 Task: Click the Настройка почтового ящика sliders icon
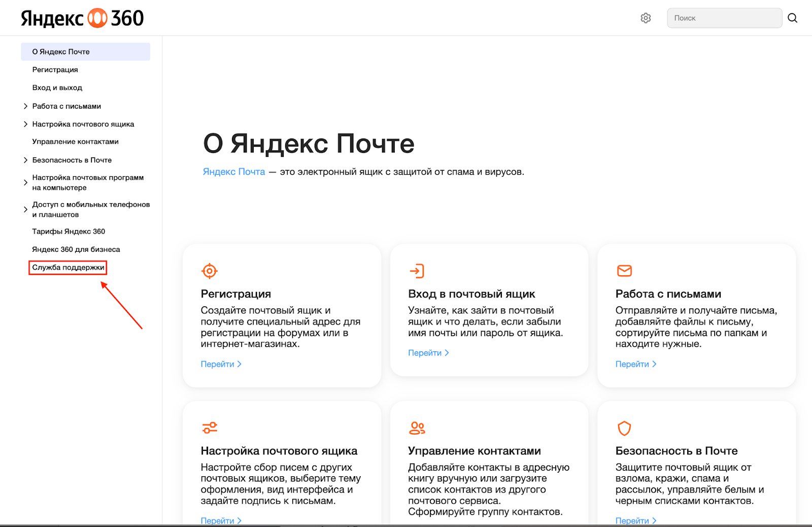click(210, 428)
